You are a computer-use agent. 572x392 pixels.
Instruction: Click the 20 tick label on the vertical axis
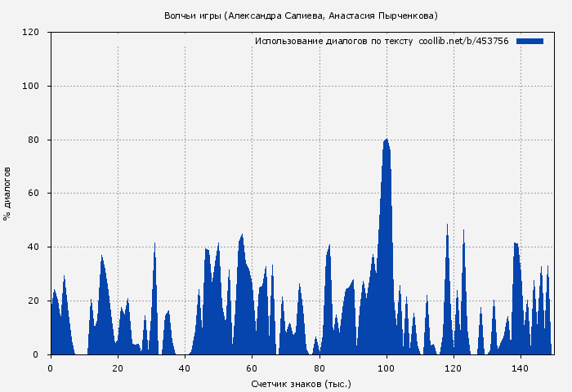click(34, 301)
